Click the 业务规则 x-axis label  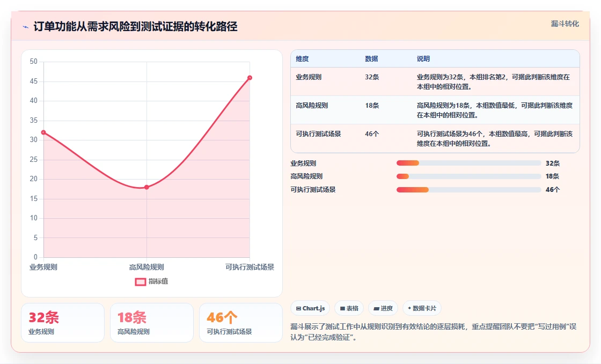tap(43, 267)
